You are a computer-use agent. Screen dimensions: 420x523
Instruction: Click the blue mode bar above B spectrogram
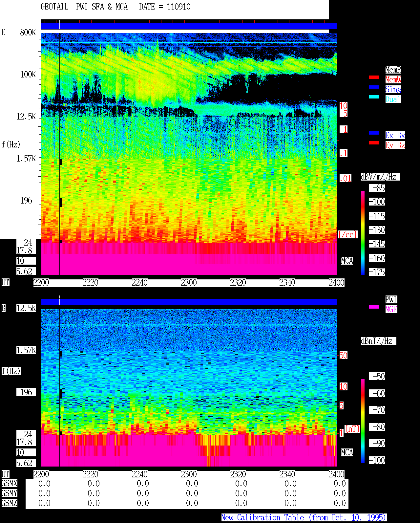[189, 302]
